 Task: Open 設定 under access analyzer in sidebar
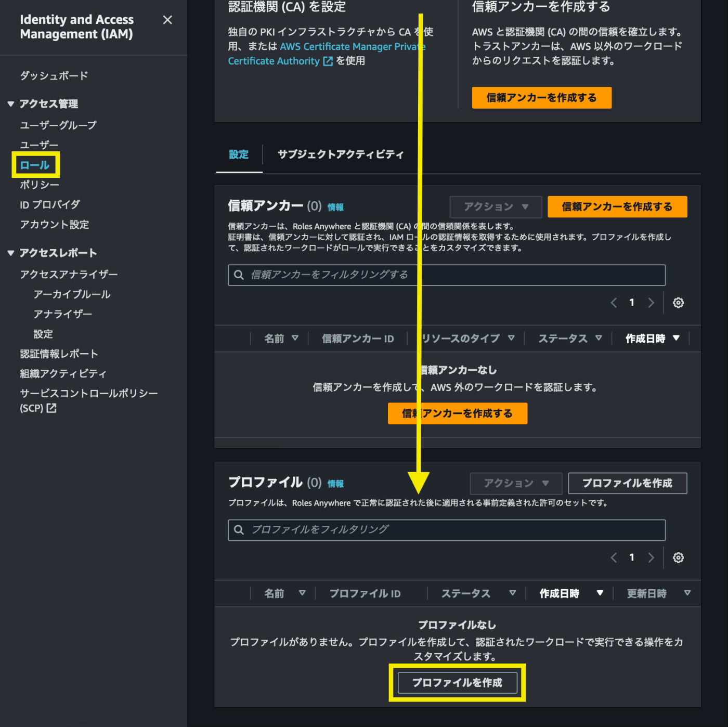point(43,334)
